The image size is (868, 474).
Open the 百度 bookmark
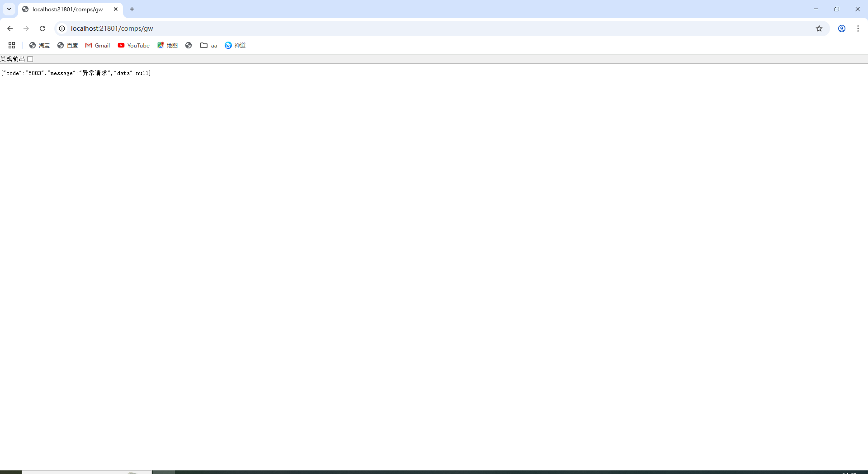coord(67,45)
